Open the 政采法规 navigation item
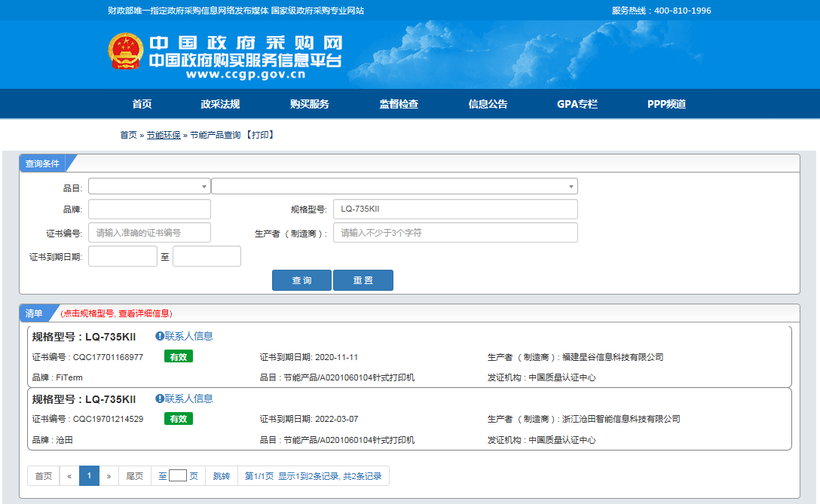 [x=220, y=104]
